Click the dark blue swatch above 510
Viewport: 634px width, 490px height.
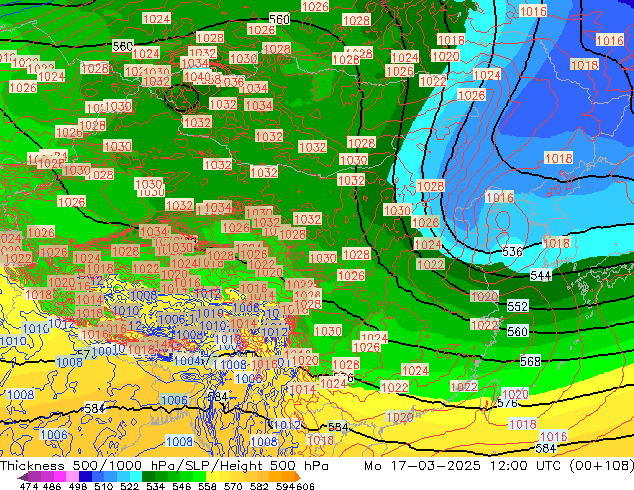tap(85, 477)
